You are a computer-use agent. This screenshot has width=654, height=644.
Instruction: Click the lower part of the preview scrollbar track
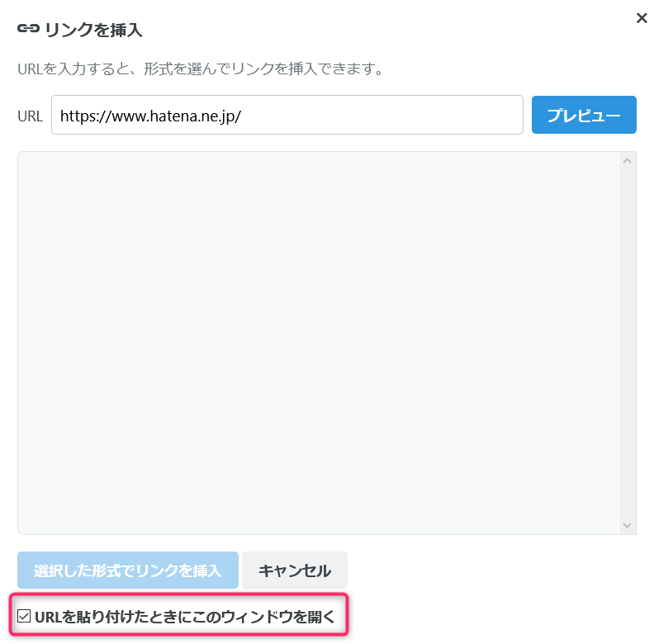[x=628, y=462]
